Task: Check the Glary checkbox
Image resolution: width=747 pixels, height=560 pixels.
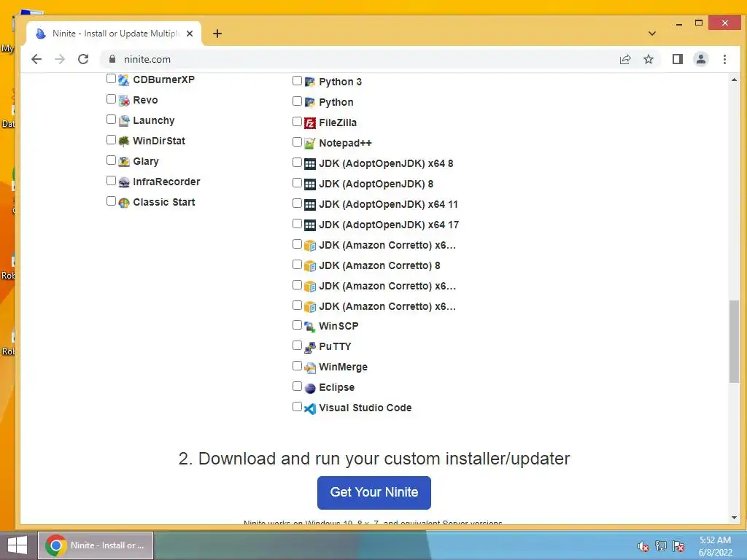Action: pyautogui.click(x=111, y=160)
